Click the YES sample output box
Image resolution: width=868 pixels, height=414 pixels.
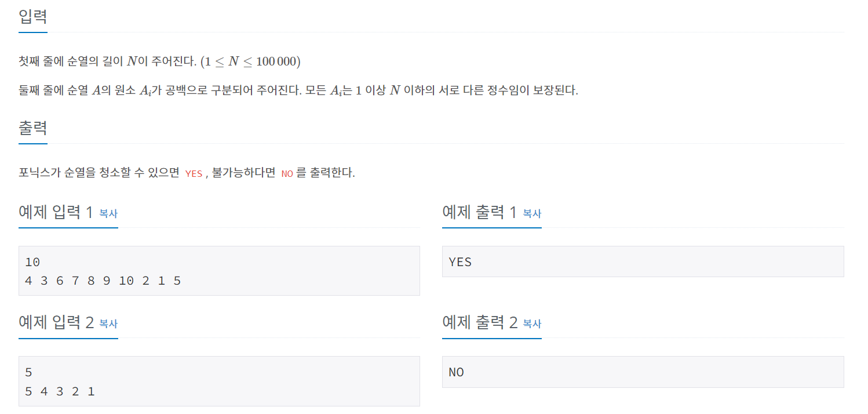tap(643, 262)
